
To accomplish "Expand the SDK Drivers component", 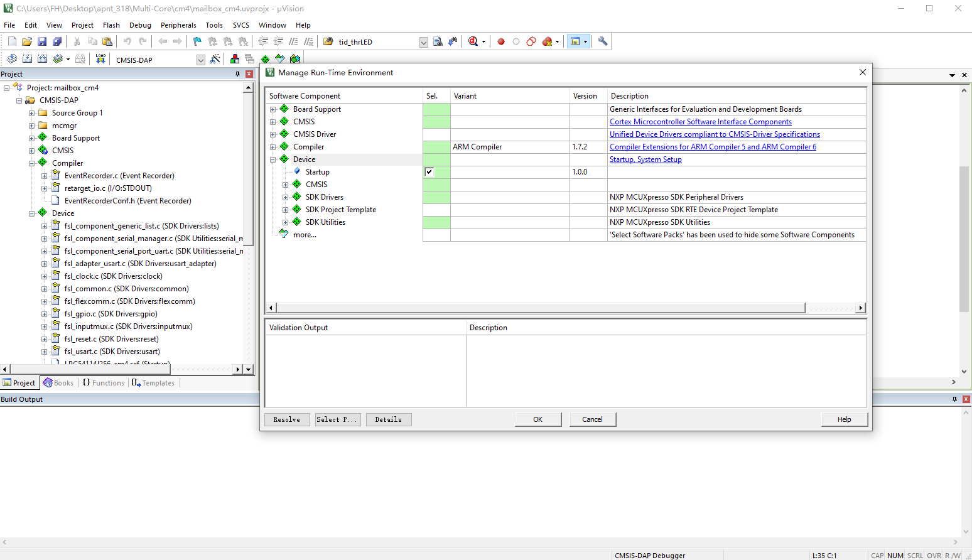I will (x=285, y=197).
